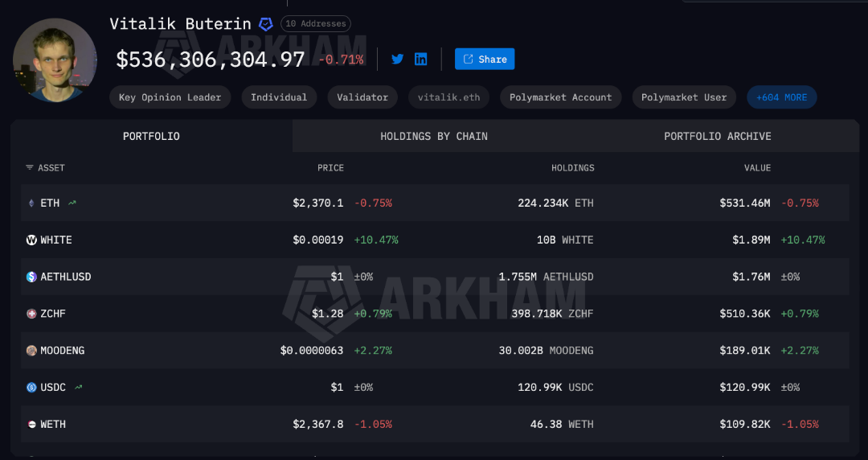Click the ETH price $2,370.1

click(x=317, y=203)
